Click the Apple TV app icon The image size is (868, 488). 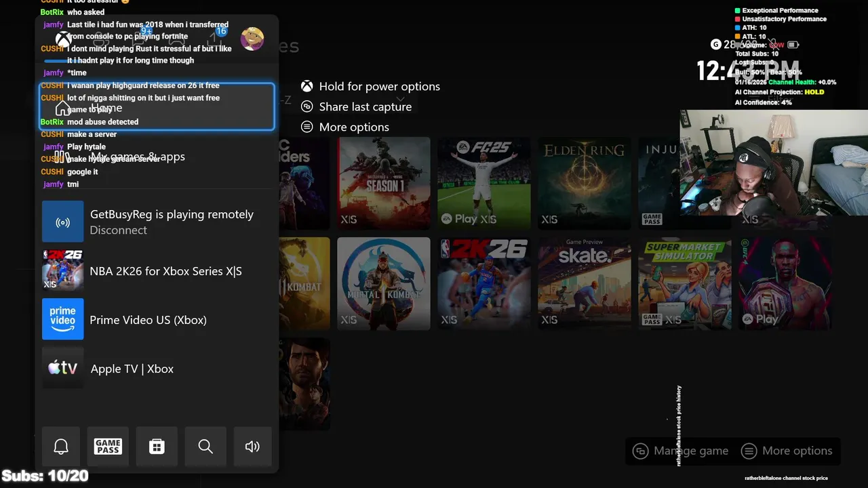63,368
